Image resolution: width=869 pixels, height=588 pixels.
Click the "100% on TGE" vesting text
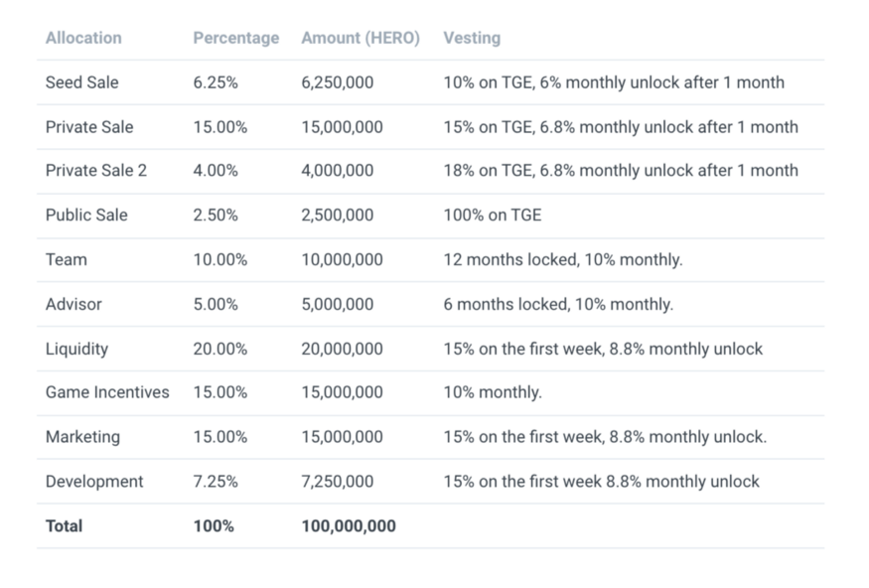coord(493,215)
